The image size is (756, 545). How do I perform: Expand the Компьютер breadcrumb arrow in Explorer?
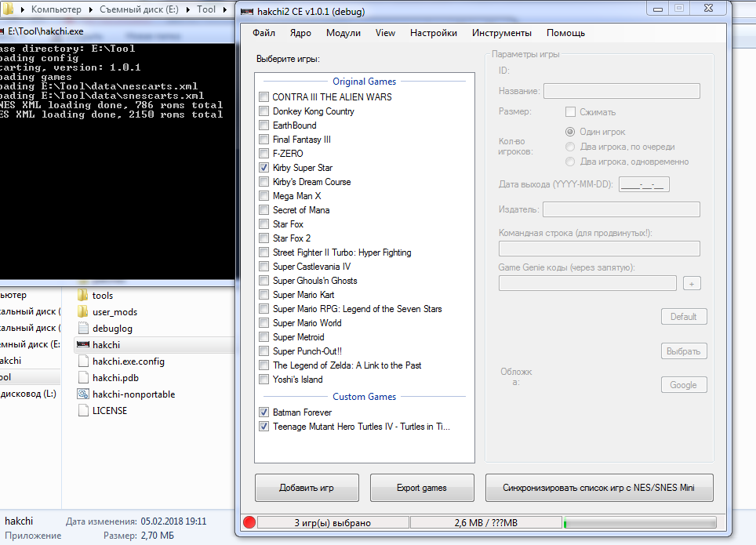(x=90, y=9)
